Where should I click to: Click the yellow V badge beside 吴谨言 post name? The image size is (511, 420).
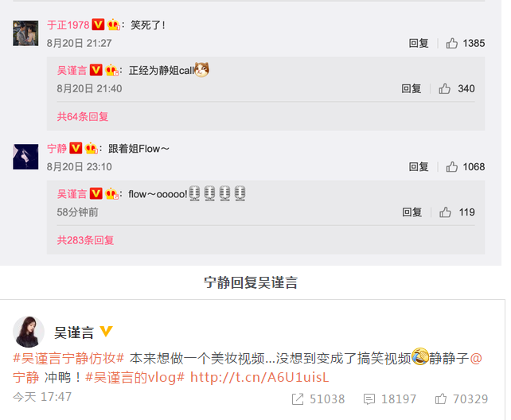point(106,331)
